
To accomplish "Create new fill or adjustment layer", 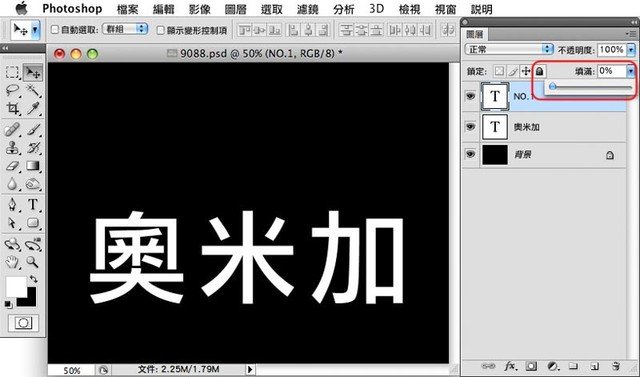I will 553,366.
